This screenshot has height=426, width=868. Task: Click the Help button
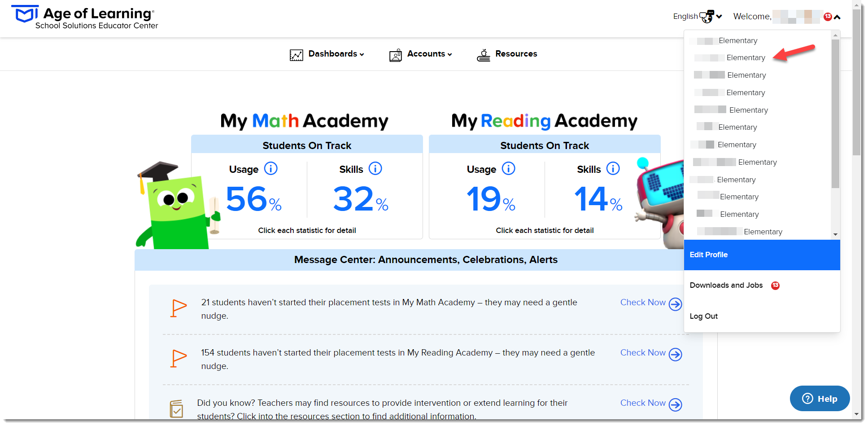pos(820,399)
